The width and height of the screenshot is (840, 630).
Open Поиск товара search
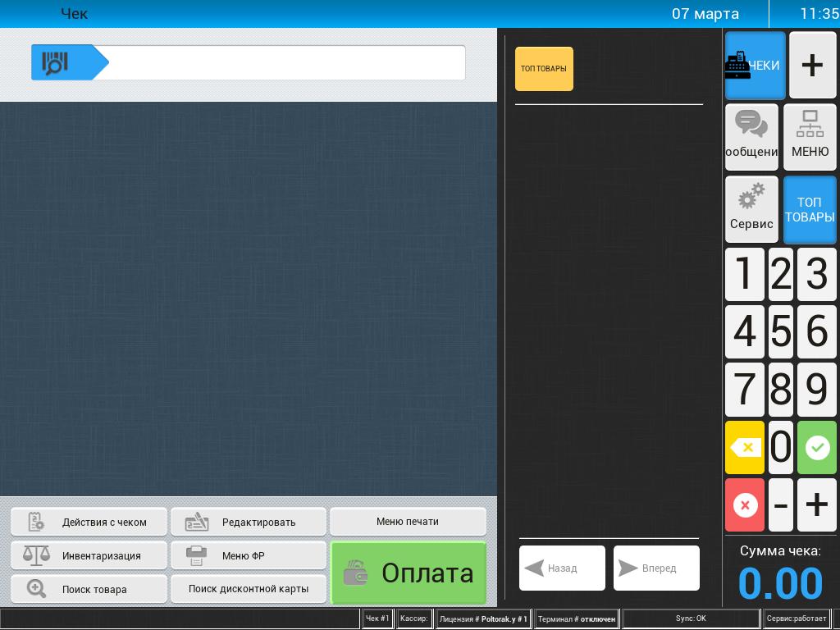89,589
